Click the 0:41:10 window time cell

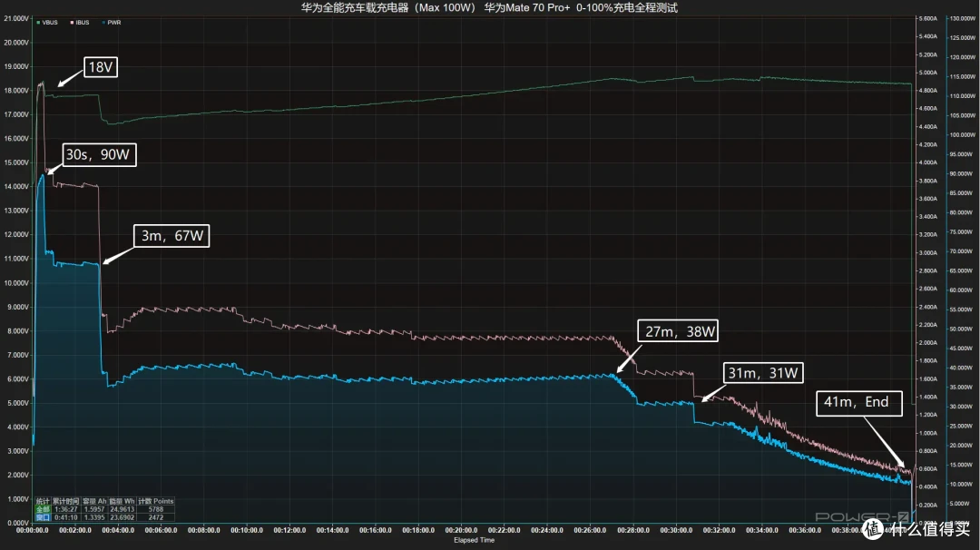pyautogui.click(x=65, y=517)
